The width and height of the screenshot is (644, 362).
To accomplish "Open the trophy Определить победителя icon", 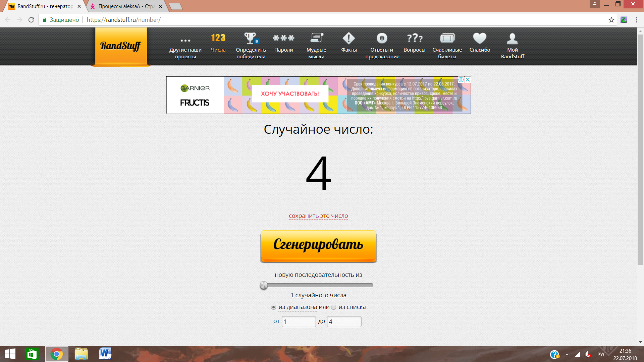I will tap(251, 38).
